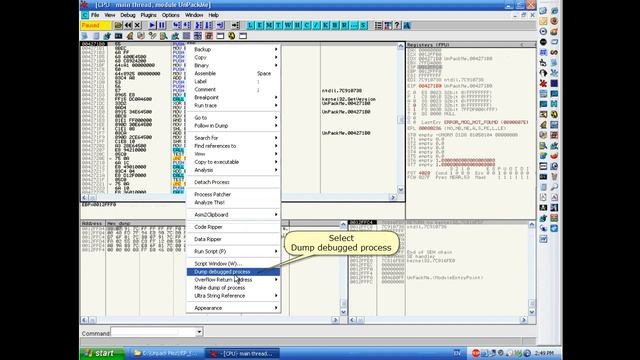Select Dump debugged process menu item
Screen dimensions: 640x360
click(233, 272)
